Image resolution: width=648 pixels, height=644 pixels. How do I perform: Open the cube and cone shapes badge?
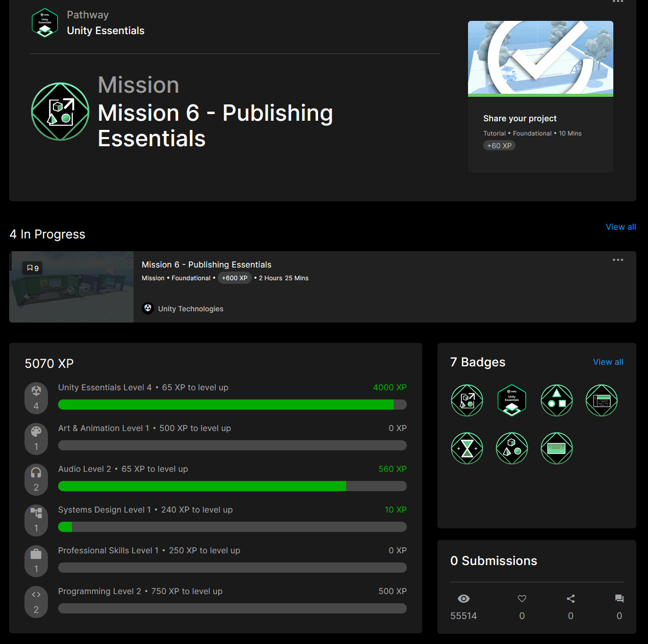[512, 448]
